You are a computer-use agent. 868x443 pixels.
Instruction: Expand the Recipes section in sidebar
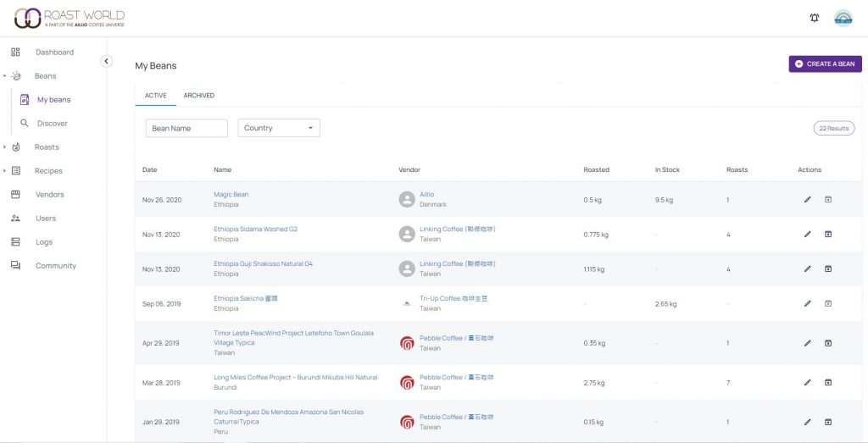(x=4, y=171)
